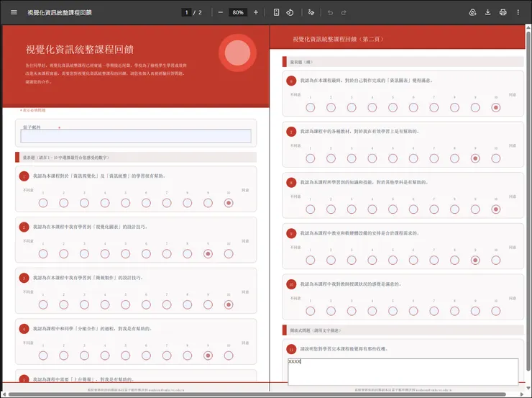Select rating 9 for question 7
532x398 pixels.
pyautogui.click(x=475, y=158)
